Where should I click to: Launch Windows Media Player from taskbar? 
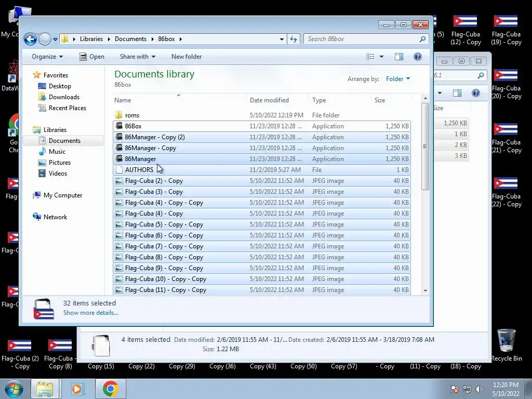point(77,389)
